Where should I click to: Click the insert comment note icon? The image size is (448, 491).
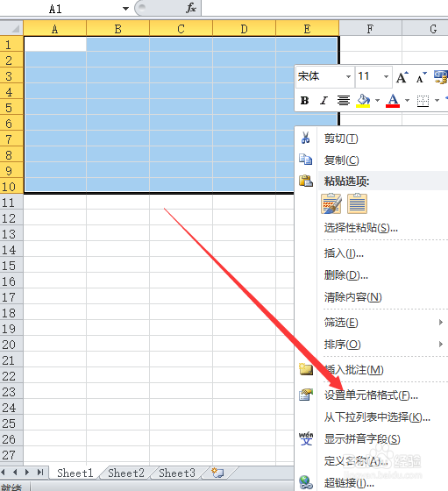click(x=306, y=369)
